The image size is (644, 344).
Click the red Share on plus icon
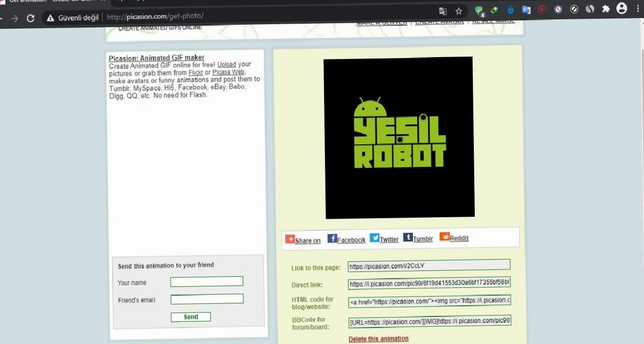coord(290,239)
